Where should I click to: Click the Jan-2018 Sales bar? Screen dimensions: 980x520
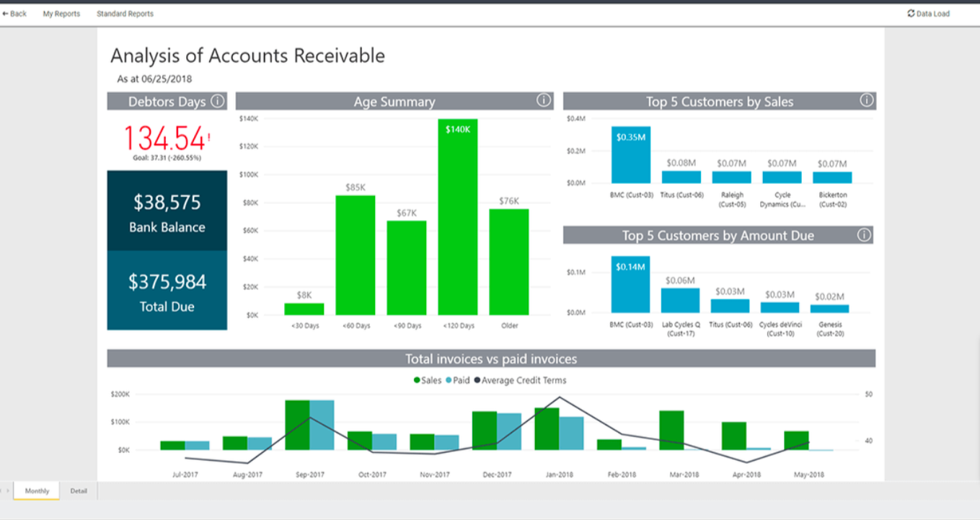click(x=547, y=429)
